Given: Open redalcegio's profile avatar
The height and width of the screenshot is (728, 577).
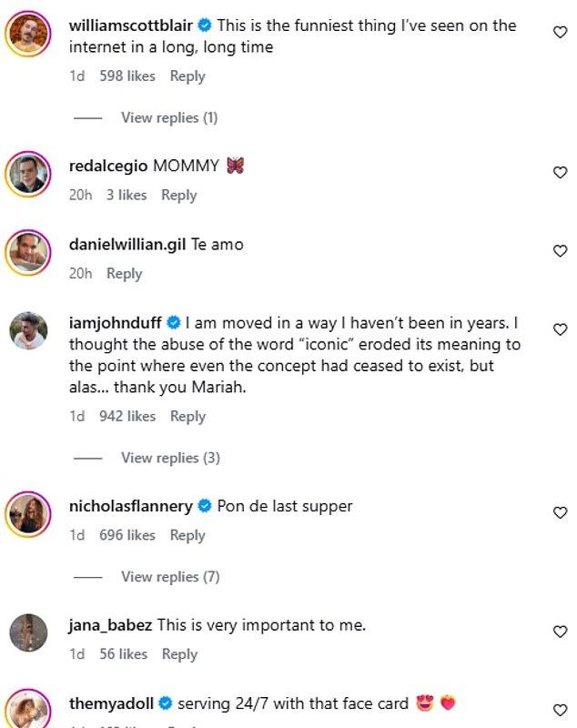Looking at the screenshot, I should 28,174.
